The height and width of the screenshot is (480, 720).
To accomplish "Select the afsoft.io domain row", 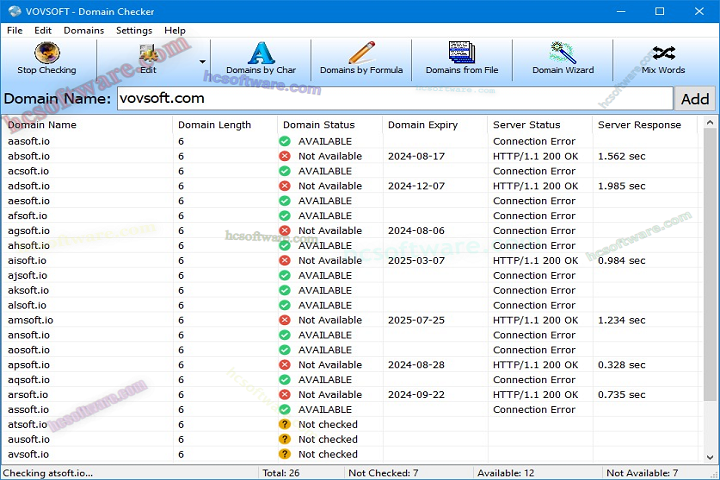I will click(x=353, y=215).
